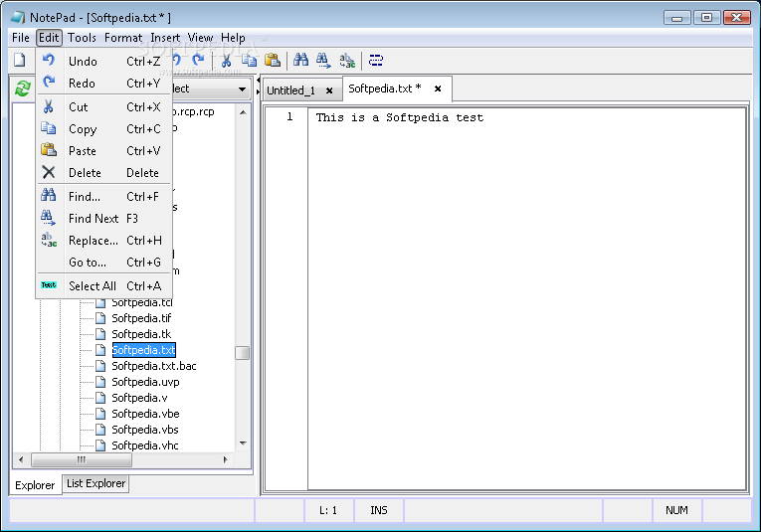The height and width of the screenshot is (532, 761).
Task: Click the Undo icon in Edit menu
Action: [x=49, y=60]
